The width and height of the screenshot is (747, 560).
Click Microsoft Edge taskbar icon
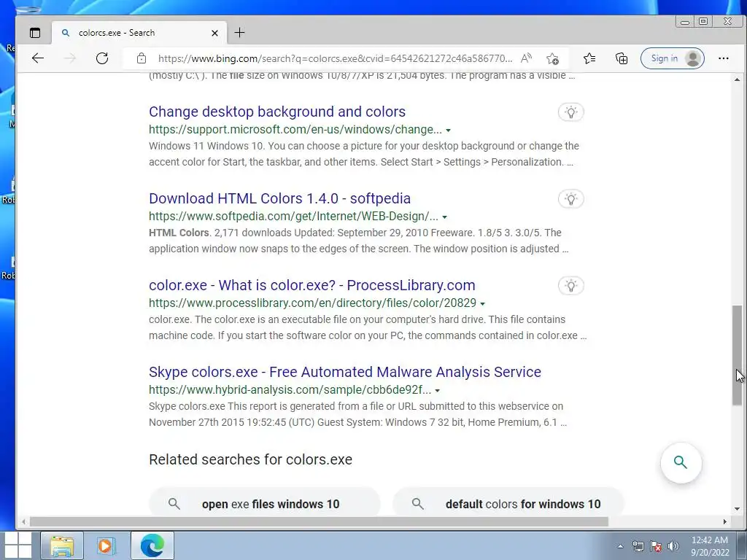coord(152,545)
